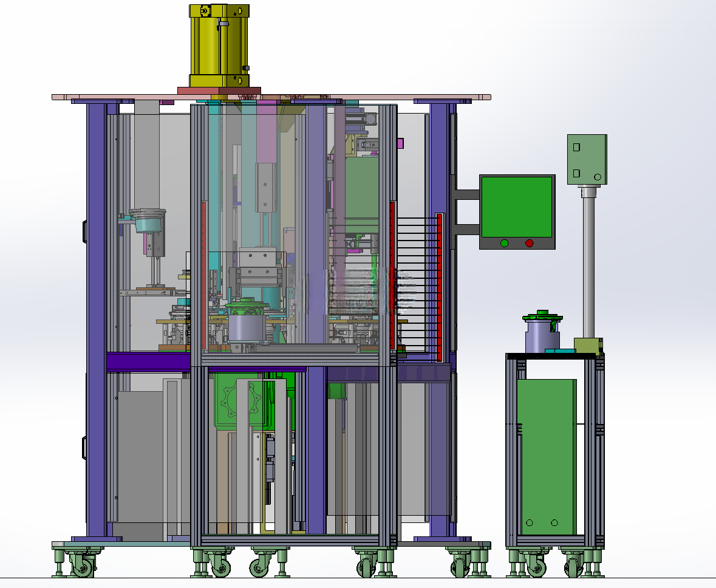This screenshot has height=588, width=716.
Task: Click the pink top plate of the machine
Action: 271,97
